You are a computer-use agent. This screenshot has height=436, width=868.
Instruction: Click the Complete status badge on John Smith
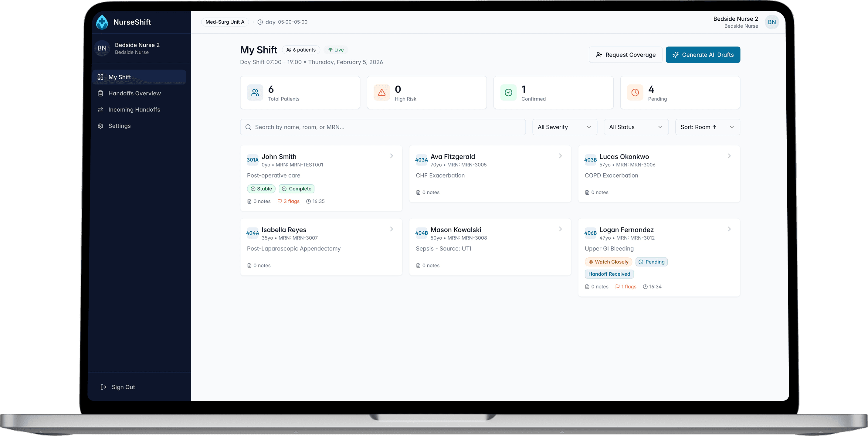pos(297,189)
